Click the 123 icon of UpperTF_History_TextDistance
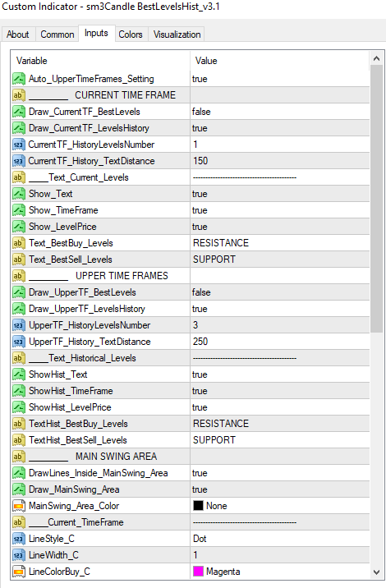The width and height of the screenshot is (386, 588). pyautogui.click(x=18, y=342)
